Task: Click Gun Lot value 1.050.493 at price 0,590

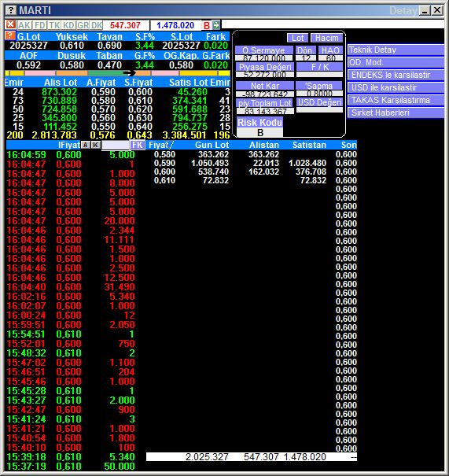Action: tap(210, 163)
